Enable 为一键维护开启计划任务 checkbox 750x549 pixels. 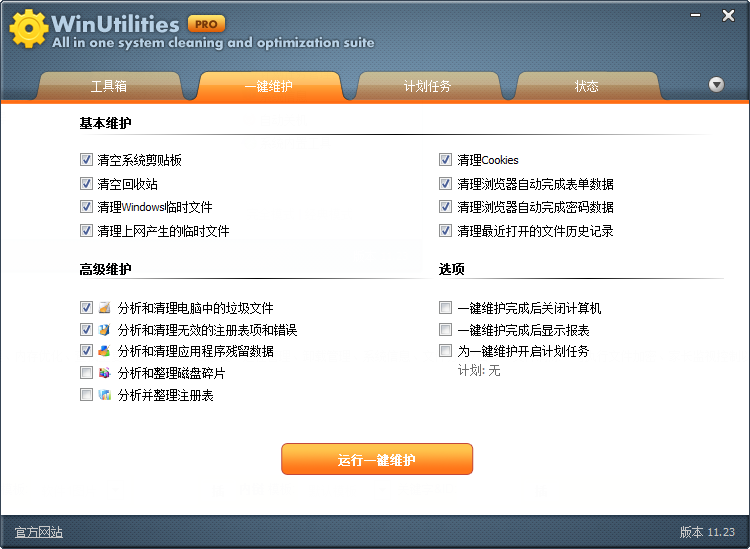[x=445, y=351]
